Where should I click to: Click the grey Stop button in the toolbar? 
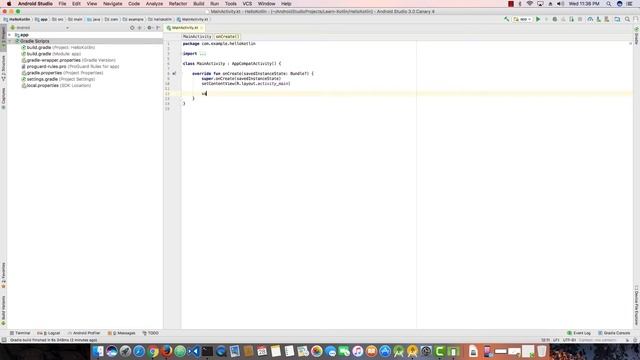[580, 19]
